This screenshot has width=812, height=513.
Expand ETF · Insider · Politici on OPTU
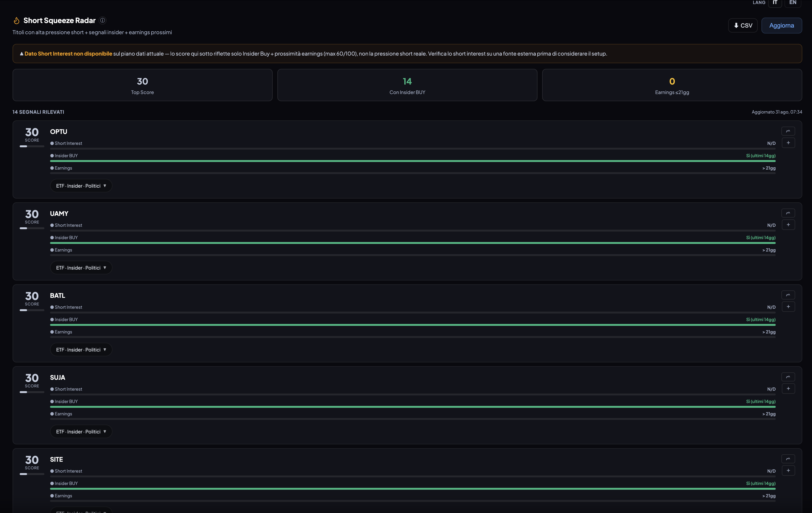81,186
